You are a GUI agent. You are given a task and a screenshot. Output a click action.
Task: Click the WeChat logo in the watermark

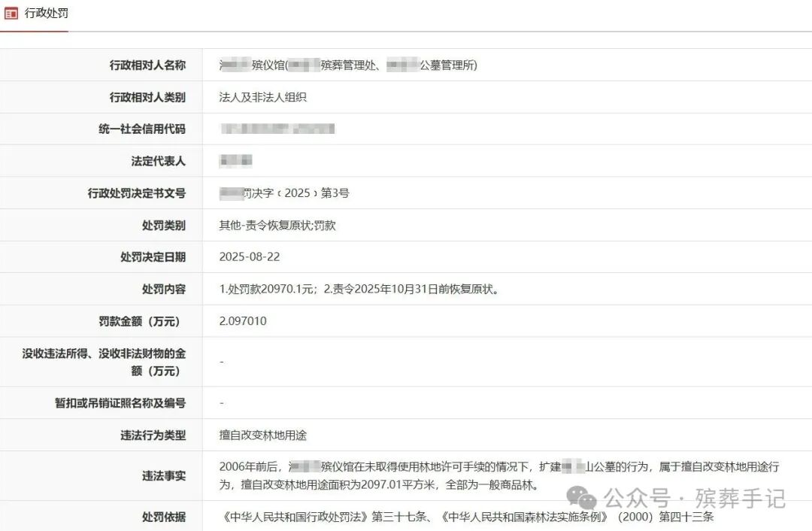point(582,496)
